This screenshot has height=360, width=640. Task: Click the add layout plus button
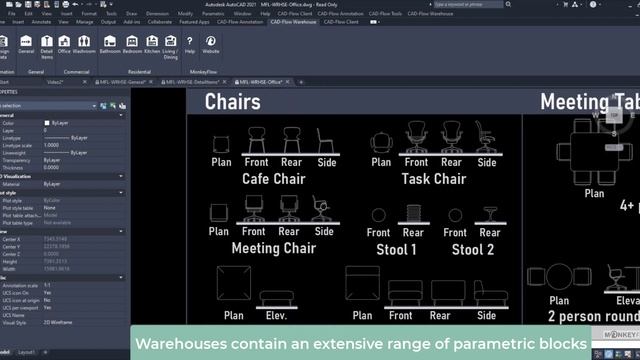pyautogui.click(x=45, y=352)
